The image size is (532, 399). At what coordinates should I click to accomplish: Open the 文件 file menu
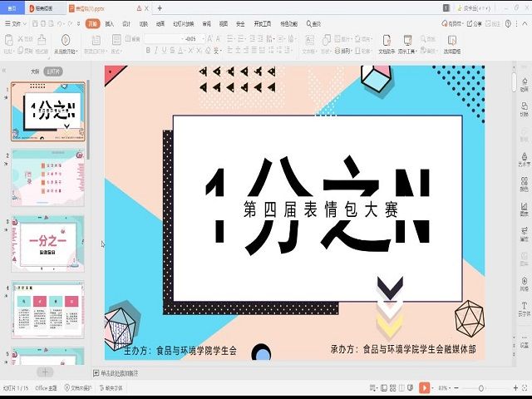(16, 24)
